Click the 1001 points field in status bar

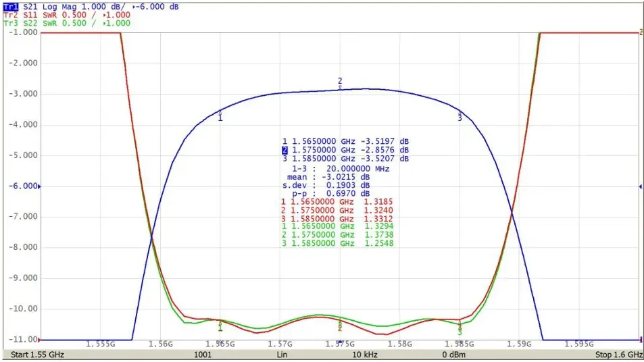pos(203,355)
